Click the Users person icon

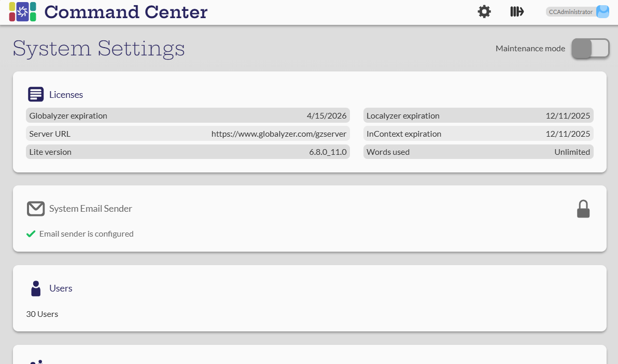coord(36,288)
